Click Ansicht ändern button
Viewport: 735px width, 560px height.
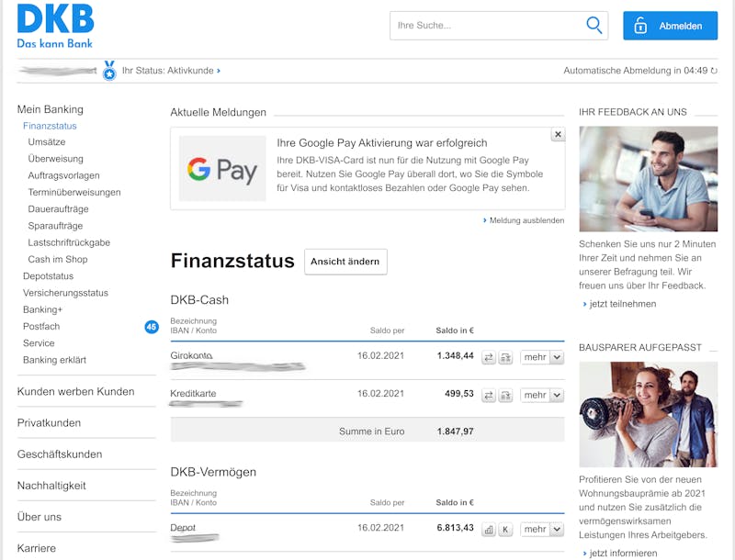point(345,262)
